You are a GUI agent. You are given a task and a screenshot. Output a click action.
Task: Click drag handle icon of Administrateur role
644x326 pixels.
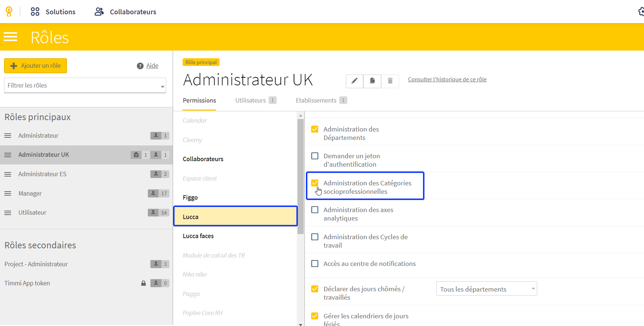8,136
